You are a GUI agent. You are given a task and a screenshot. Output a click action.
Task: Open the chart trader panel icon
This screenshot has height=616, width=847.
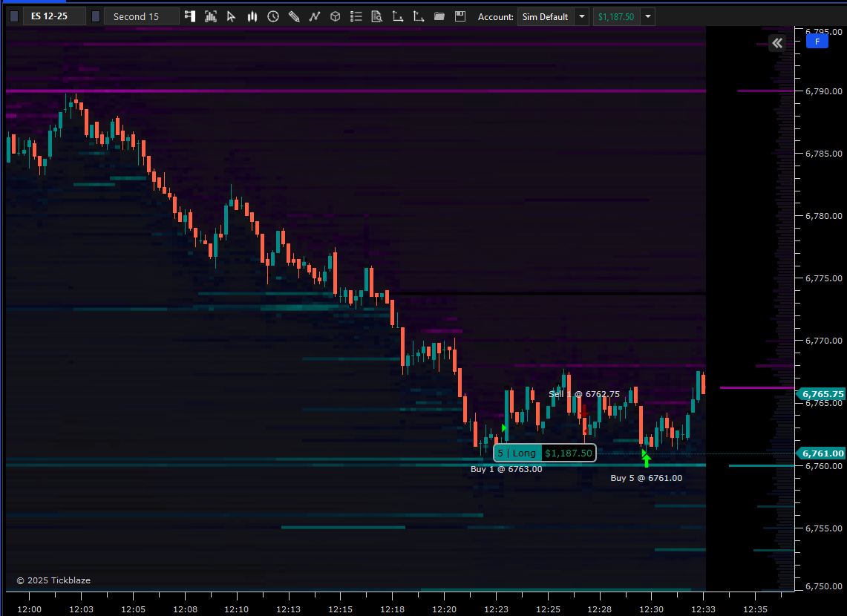190,16
